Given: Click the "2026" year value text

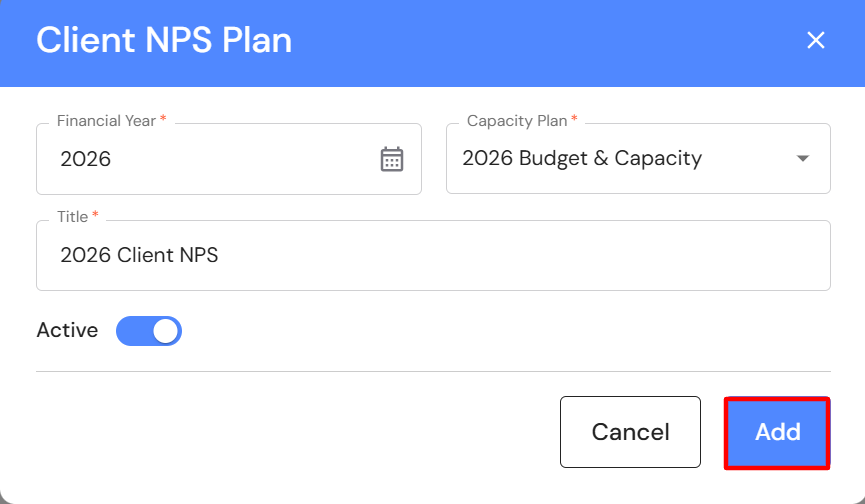Looking at the screenshot, I should (85, 159).
